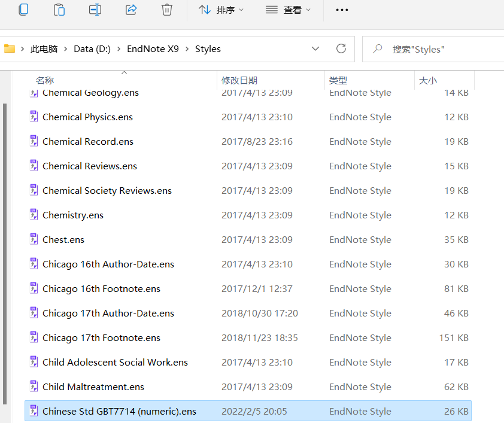Click the 搜索"Styles" search field
This screenshot has height=423, width=504.
tap(433, 49)
